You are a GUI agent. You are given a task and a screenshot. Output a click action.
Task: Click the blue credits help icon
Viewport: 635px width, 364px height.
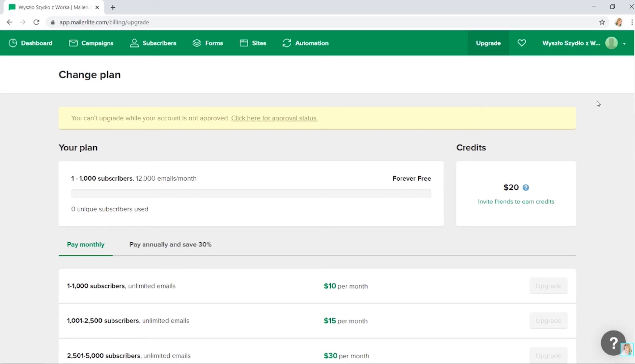(526, 188)
